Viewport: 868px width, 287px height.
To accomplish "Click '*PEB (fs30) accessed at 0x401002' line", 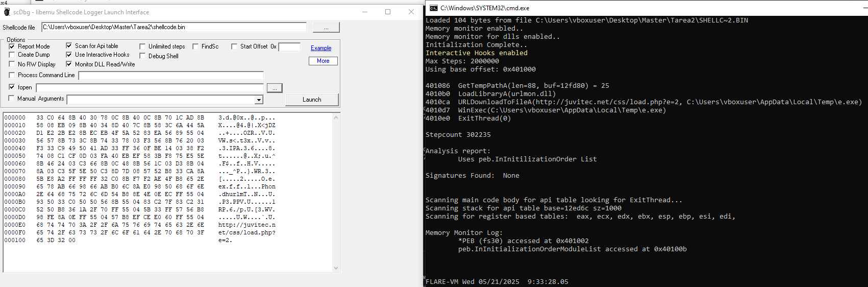I will point(524,241).
